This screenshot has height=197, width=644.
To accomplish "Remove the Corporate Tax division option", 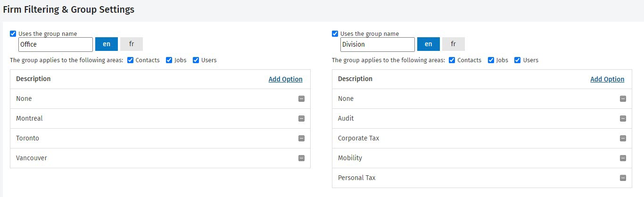I will 623,139.
